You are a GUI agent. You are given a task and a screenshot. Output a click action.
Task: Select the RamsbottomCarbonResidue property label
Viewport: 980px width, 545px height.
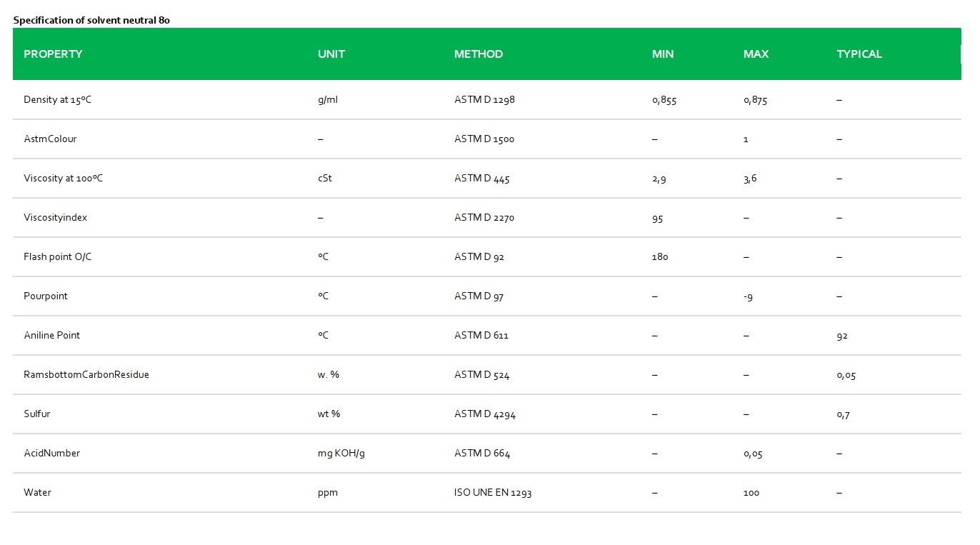[86, 375]
